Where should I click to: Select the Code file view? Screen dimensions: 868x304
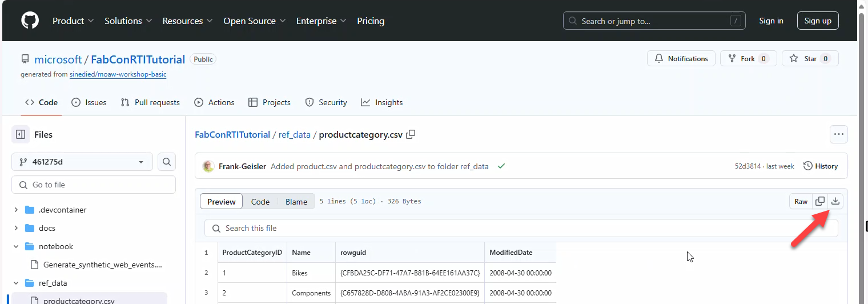pyautogui.click(x=260, y=201)
